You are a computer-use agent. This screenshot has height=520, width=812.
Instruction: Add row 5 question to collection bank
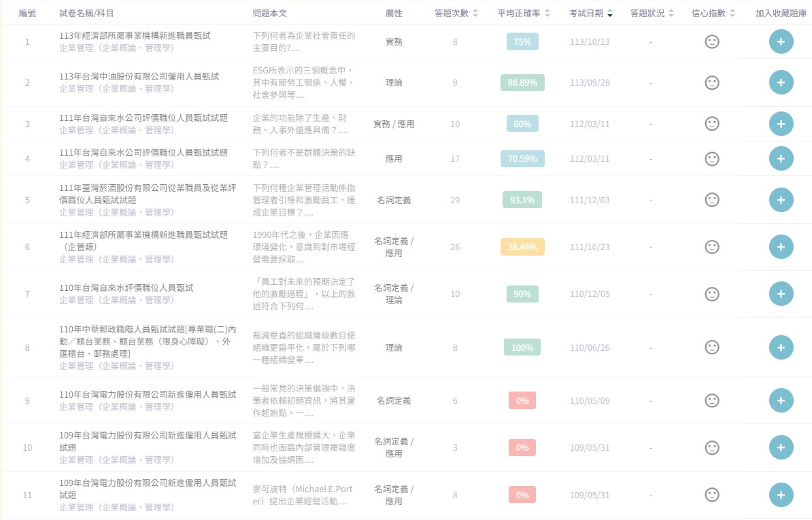click(x=781, y=200)
